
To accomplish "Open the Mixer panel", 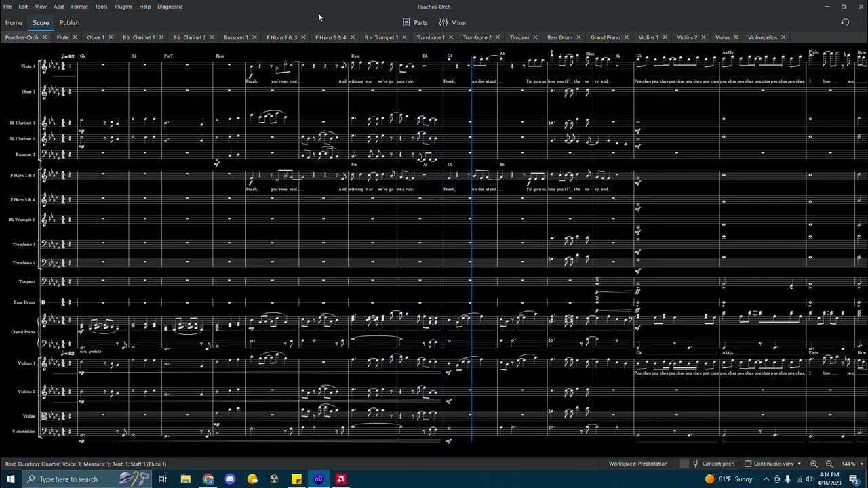I will point(453,22).
